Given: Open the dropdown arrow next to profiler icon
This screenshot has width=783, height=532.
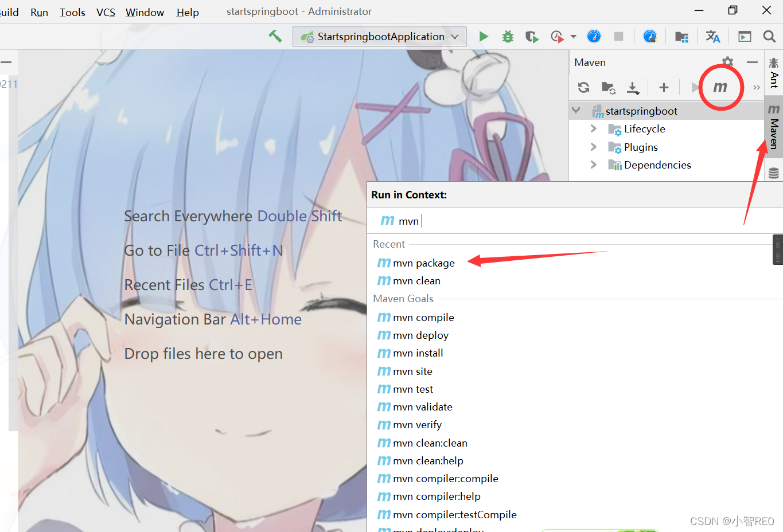Looking at the screenshot, I should click(x=573, y=37).
